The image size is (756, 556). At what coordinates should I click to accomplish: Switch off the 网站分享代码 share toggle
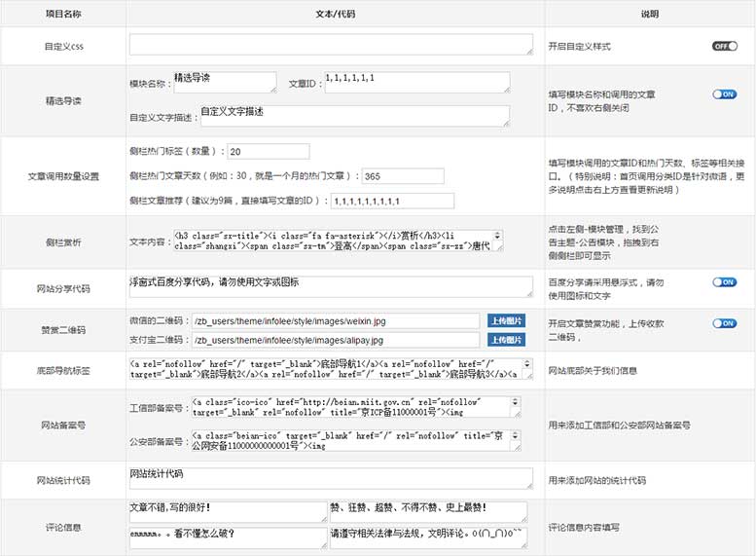[725, 282]
